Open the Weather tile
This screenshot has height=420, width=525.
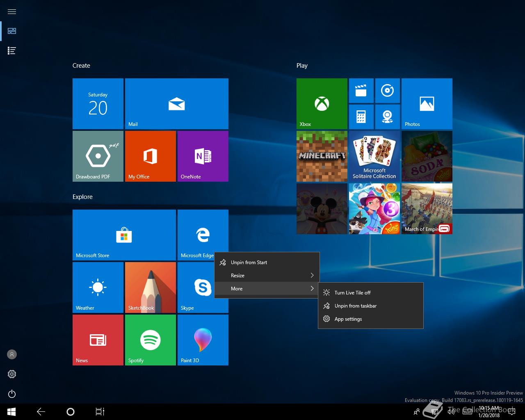(x=98, y=288)
